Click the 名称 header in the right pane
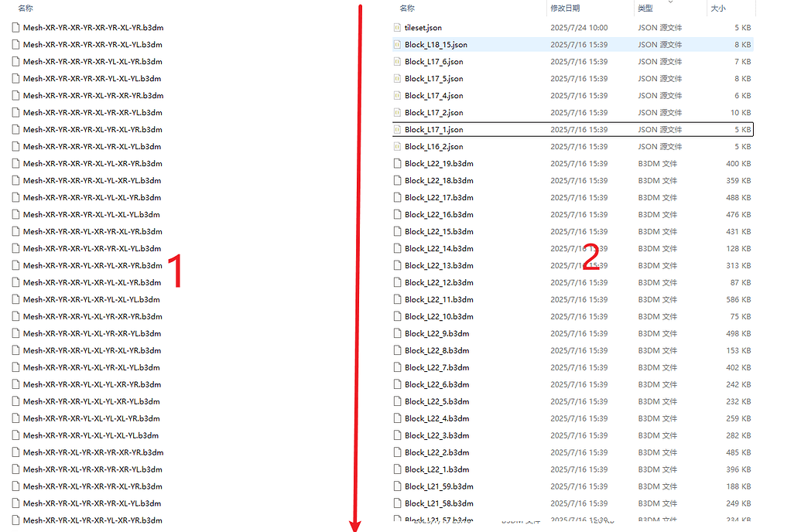This screenshot has height=532, width=801. click(407, 9)
